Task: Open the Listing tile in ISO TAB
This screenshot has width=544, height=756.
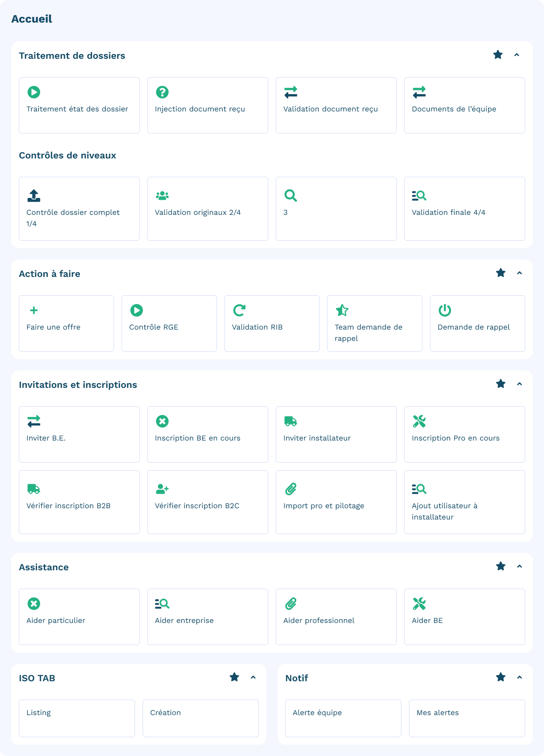Action: click(77, 718)
